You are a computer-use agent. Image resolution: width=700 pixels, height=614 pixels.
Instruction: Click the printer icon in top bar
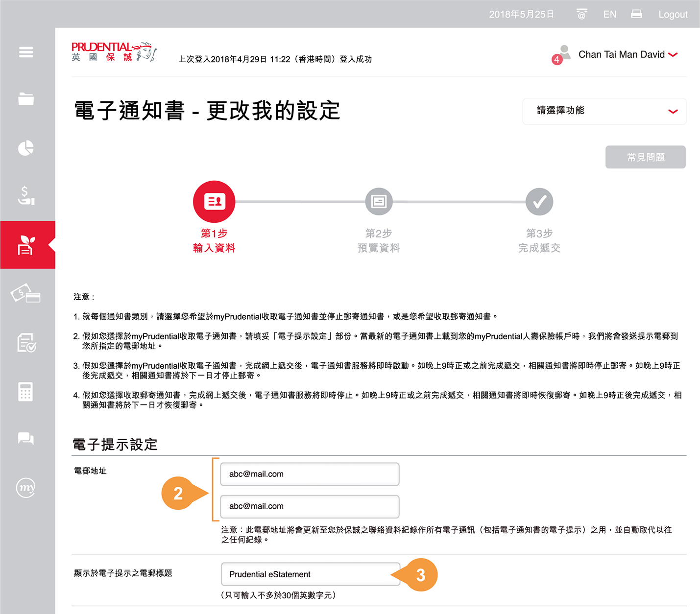click(x=636, y=14)
